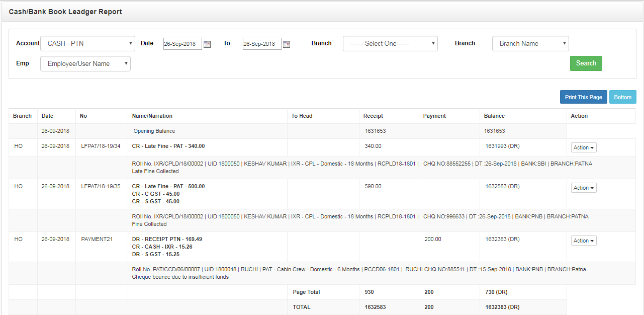Jump to page end with Bottom button
The height and width of the screenshot is (315, 644).
point(623,97)
